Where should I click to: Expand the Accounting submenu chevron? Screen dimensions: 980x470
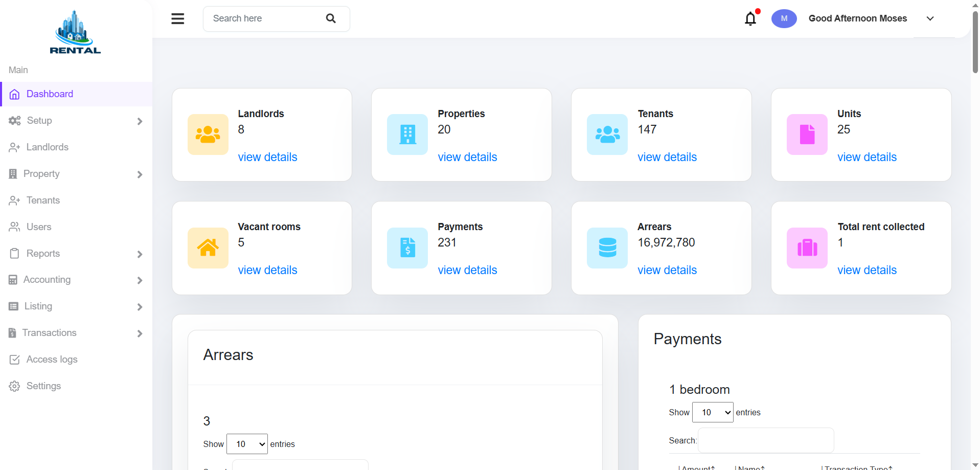[140, 280]
